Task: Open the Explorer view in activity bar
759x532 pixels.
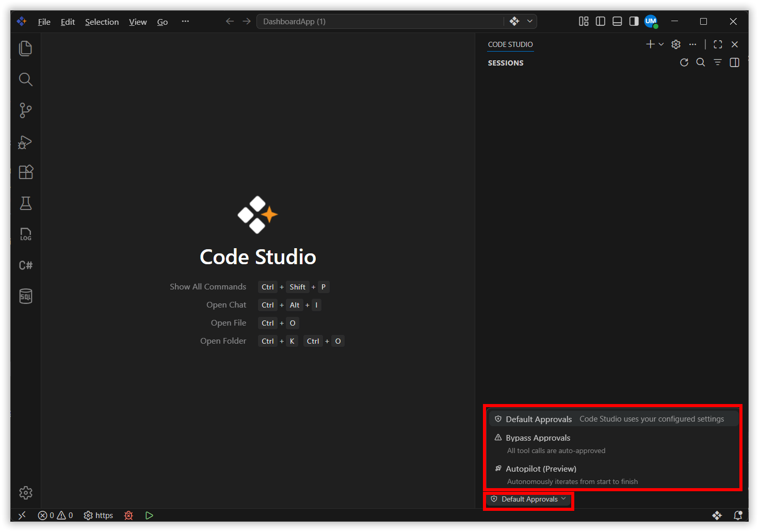Action: coord(26,49)
